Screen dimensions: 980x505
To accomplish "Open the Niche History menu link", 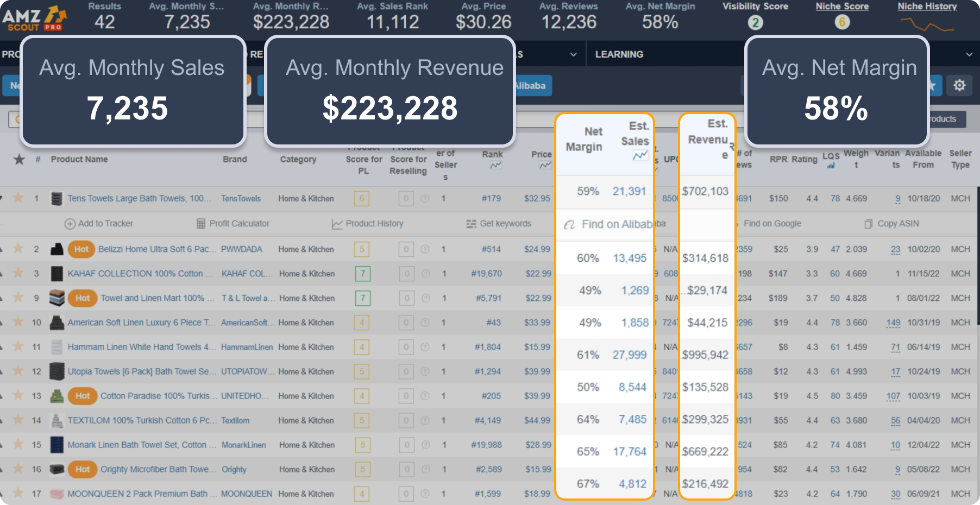I will tap(927, 6).
